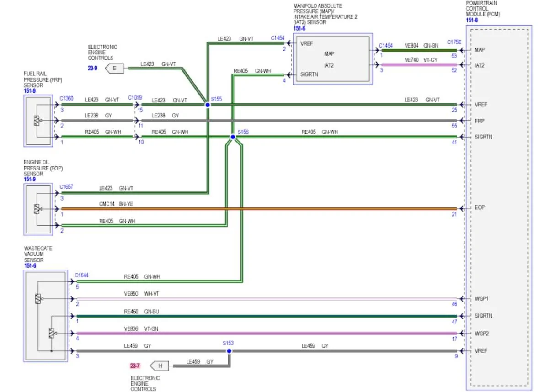
Task: Click connector label C175E
Action: (454, 42)
